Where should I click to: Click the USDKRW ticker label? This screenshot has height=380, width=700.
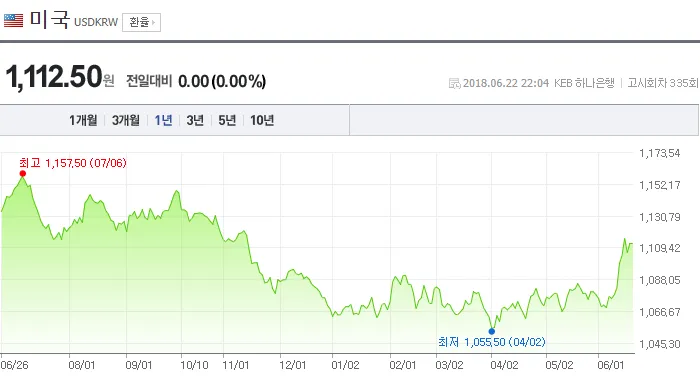pos(96,22)
